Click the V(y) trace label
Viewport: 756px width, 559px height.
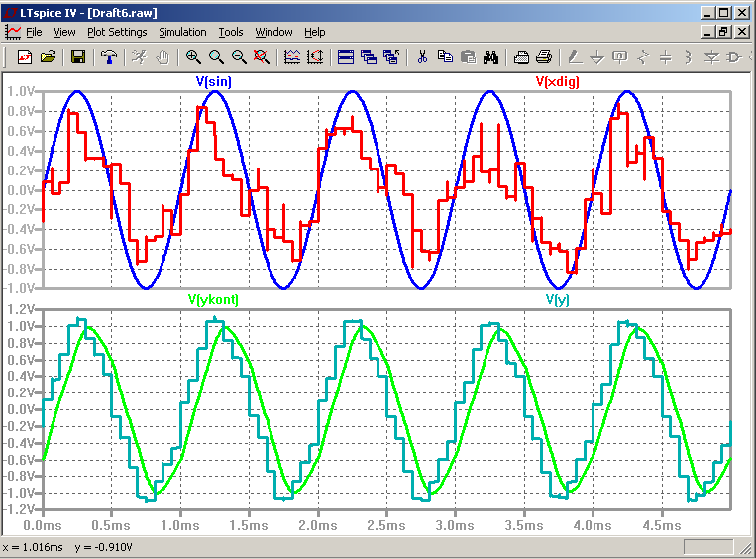[x=557, y=299]
